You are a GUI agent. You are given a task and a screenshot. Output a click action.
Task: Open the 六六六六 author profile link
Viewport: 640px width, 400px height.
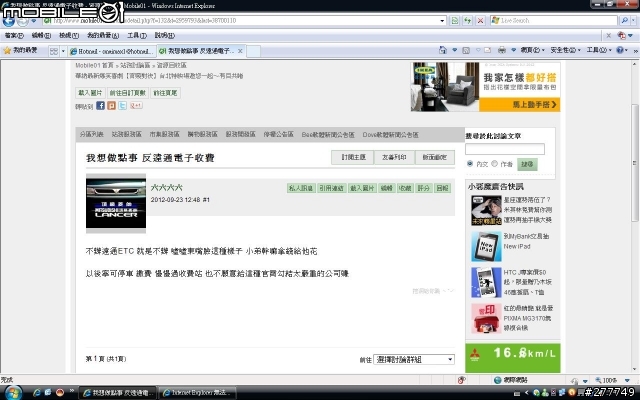click(x=167, y=187)
